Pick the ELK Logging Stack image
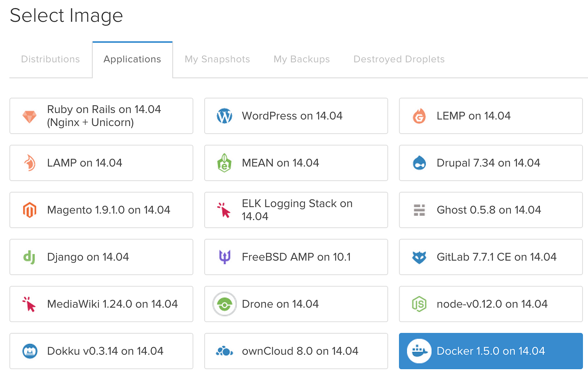 [x=296, y=210]
